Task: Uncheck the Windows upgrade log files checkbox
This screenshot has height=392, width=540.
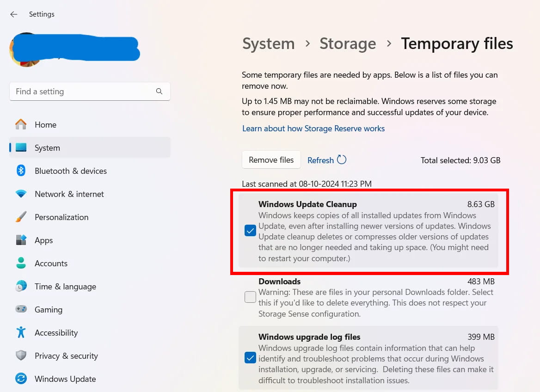Action: (x=251, y=357)
